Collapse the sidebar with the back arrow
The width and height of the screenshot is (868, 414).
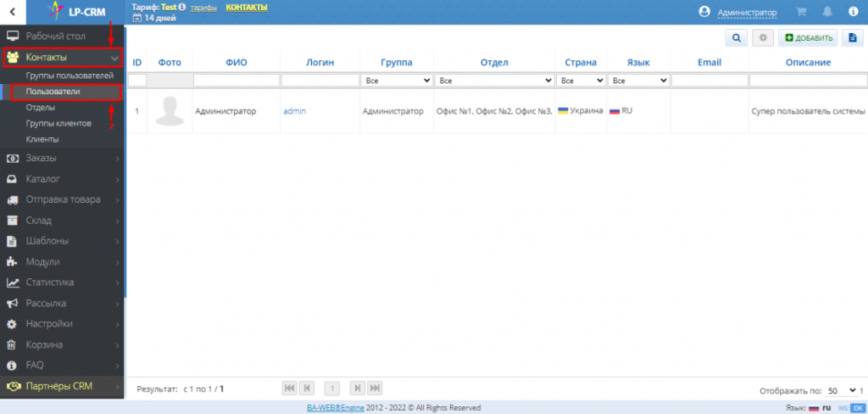click(x=13, y=12)
